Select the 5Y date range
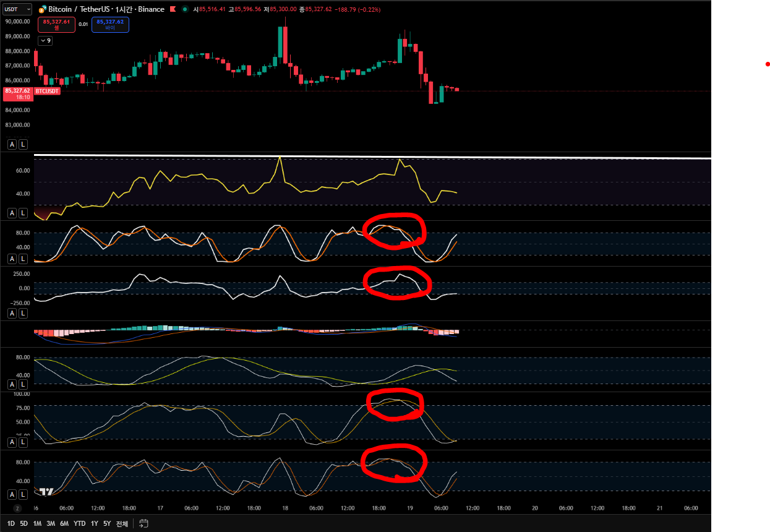 click(107, 523)
